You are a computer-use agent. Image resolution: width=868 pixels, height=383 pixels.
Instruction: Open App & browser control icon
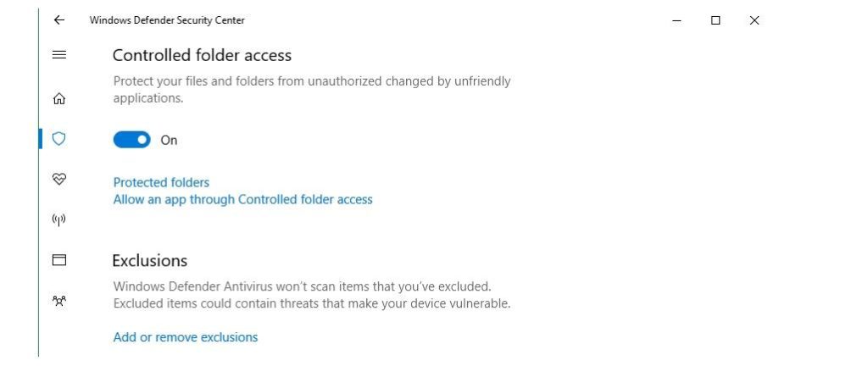click(x=59, y=260)
